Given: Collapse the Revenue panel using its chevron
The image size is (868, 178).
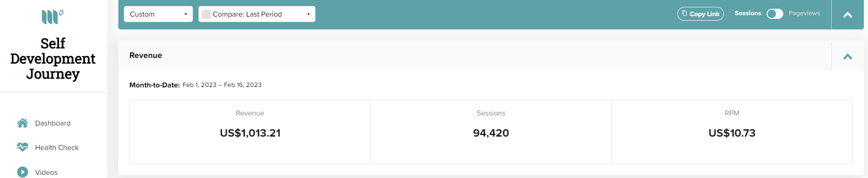Looking at the screenshot, I should coord(847,56).
